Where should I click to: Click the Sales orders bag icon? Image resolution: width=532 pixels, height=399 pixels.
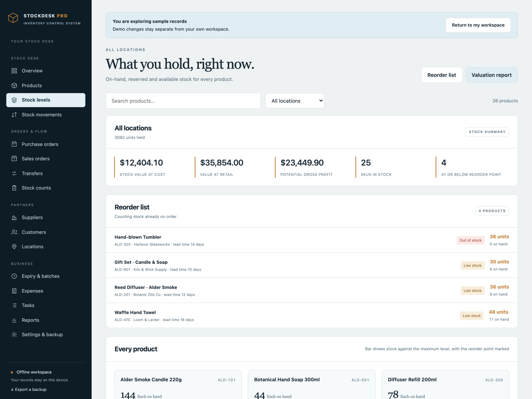pos(14,158)
